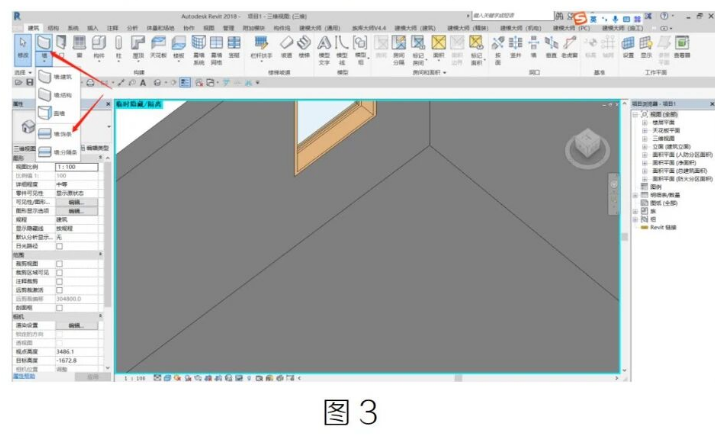Choose Wall: Sweep (墙:饰条) from the dropdown

tap(58, 134)
